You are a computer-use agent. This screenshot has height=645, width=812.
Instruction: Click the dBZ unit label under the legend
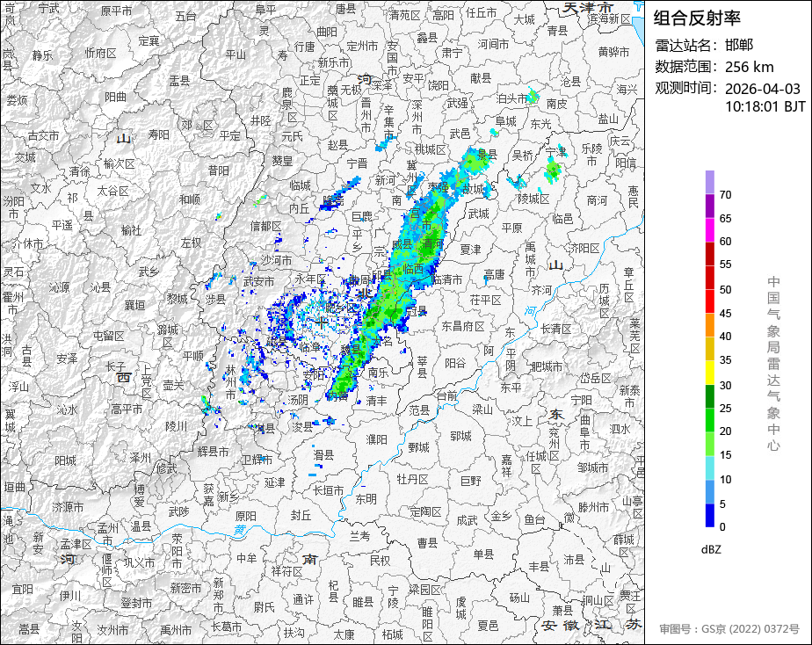[711, 550]
